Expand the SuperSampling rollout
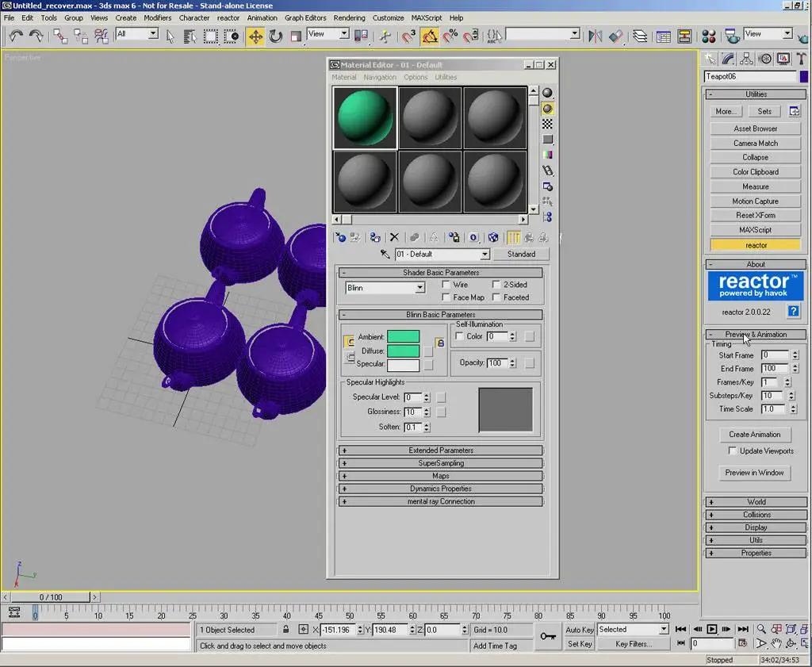Screen dimensions: 812x667 (441, 463)
